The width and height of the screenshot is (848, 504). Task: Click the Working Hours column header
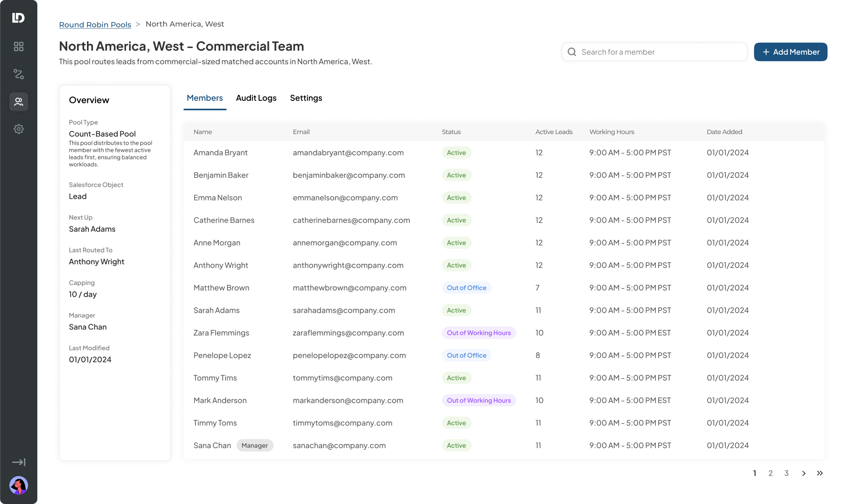[x=612, y=132]
